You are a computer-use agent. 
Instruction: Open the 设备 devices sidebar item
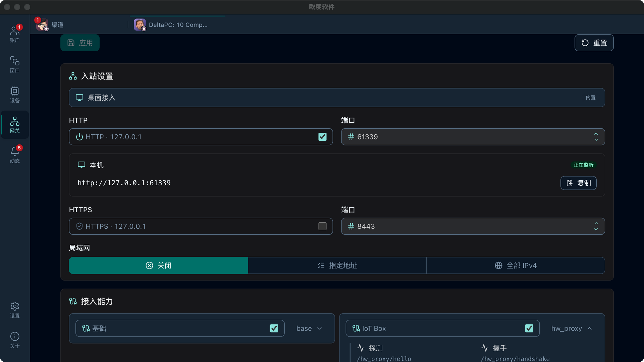point(15,95)
